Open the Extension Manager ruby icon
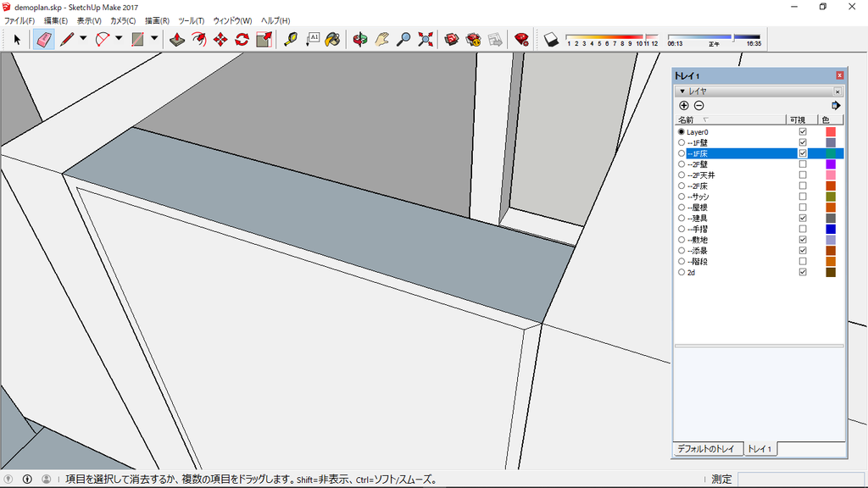 [x=521, y=40]
